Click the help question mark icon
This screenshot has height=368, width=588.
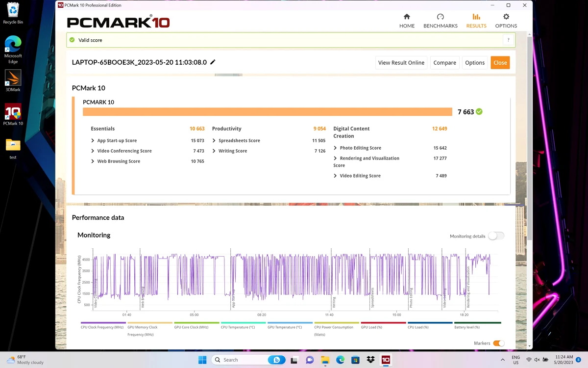pyautogui.click(x=508, y=40)
